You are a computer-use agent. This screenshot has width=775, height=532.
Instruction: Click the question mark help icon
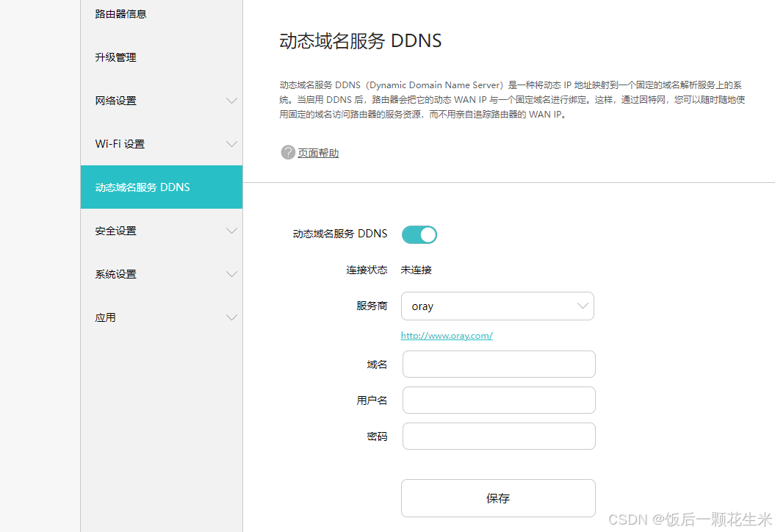288,152
